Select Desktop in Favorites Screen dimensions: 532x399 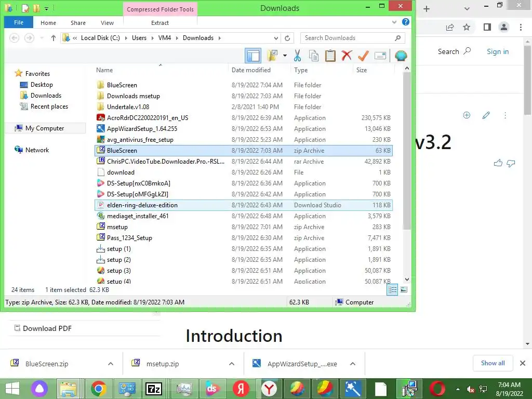tap(42, 85)
